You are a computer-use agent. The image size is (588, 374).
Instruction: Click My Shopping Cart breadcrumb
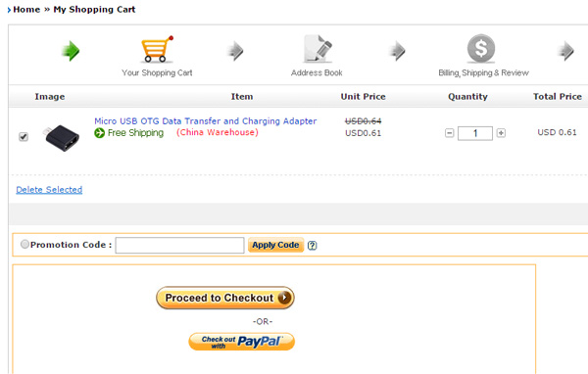[94, 10]
